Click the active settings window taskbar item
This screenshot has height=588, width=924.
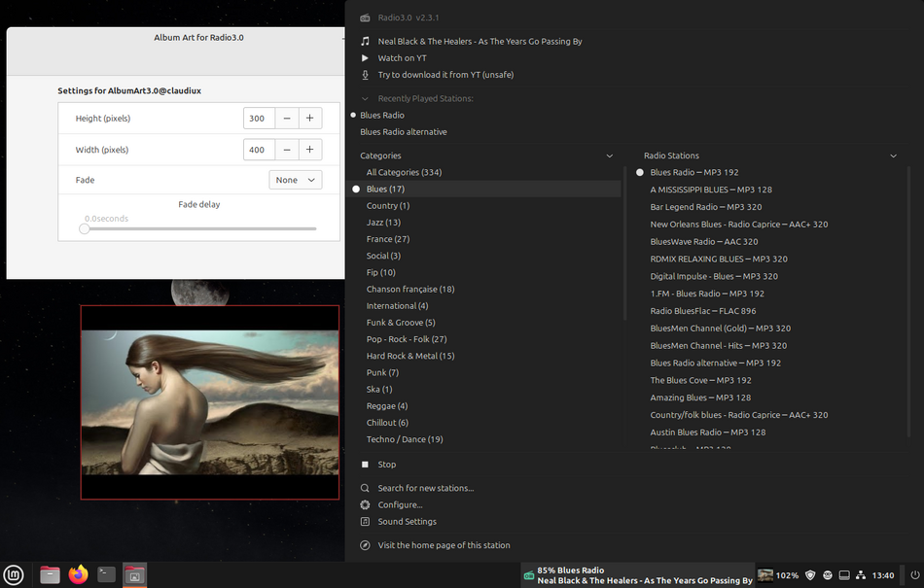(134, 575)
